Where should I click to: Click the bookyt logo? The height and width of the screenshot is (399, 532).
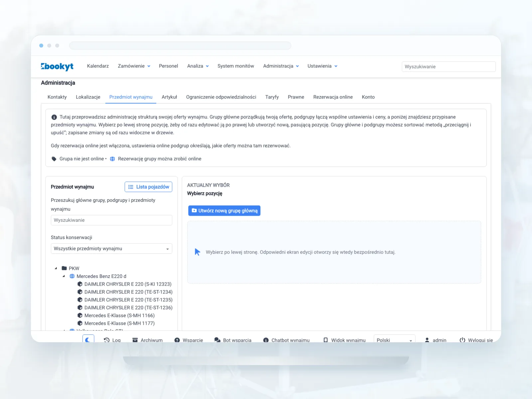[57, 66]
